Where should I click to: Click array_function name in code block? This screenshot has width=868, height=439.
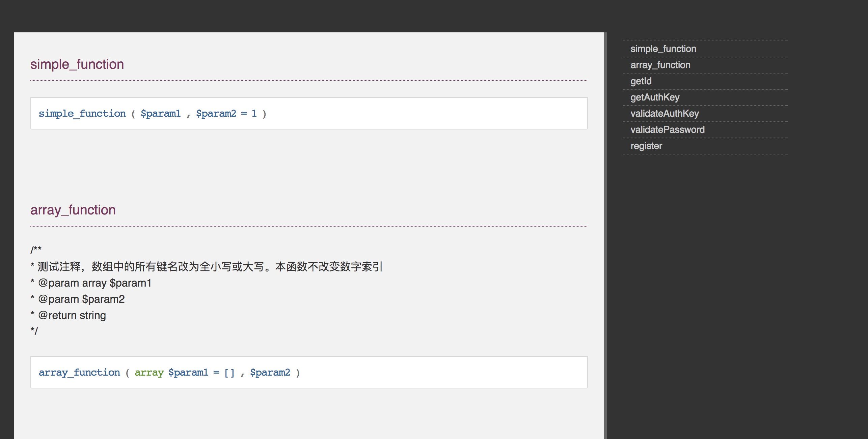click(x=79, y=373)
